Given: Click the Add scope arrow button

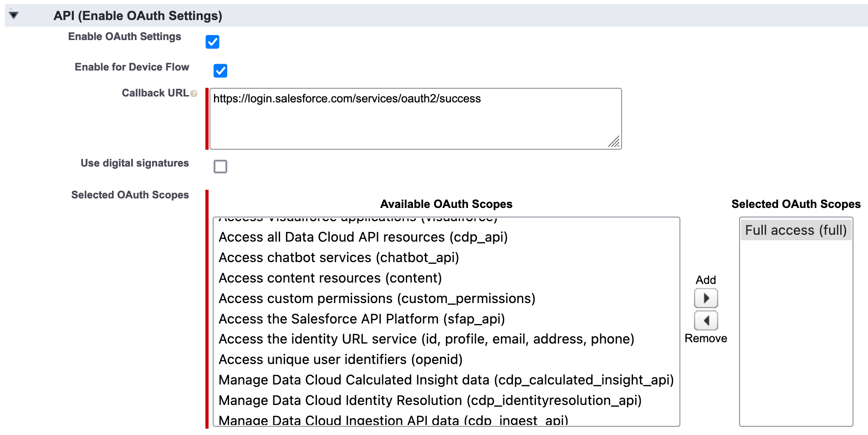Looking at the screenshot, I should (x=706, y=298).
